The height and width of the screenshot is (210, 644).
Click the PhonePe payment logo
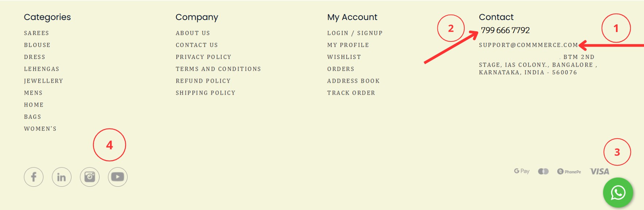click(569, 171)
